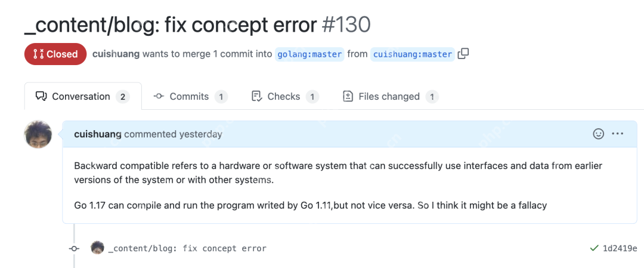
Task: Click cuishuang username in comment header
Action: [x=98, y=134]
